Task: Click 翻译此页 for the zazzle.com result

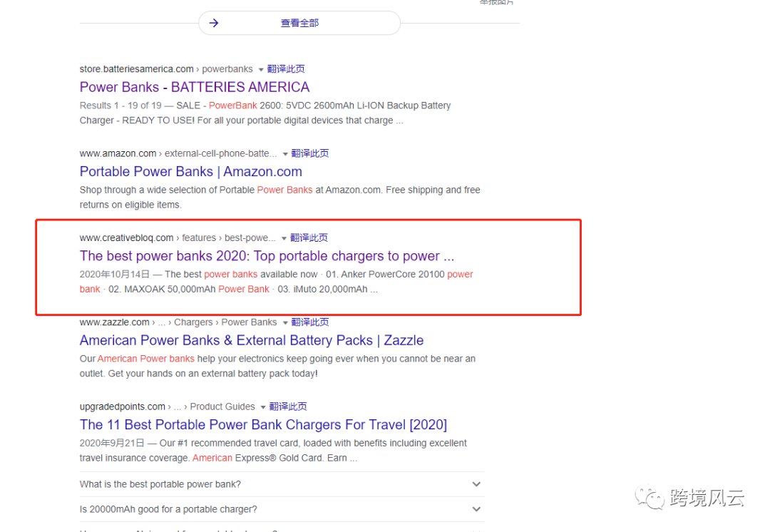Action: pos(310,322)
